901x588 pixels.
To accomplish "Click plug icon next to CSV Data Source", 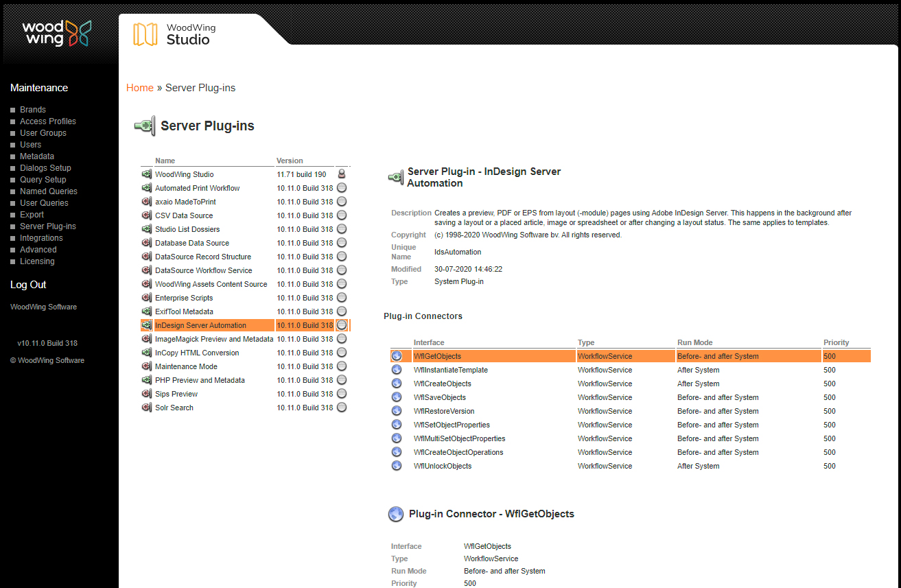I will (x=146, y=215).
